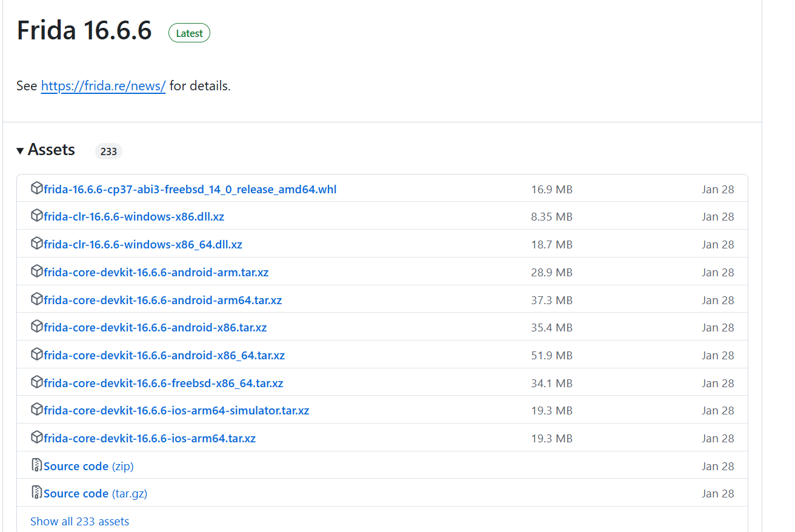This screenshot has height=532, width=795.
Task: Download frida-clr-16.6.6-windows-x86.dll.xz
Action: (134, 217)
